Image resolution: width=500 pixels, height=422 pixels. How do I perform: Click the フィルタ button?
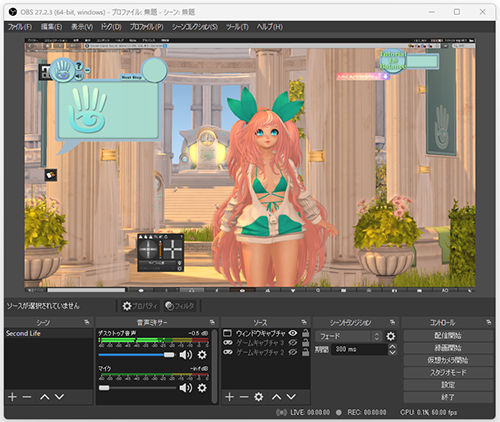tap(180, 306)
